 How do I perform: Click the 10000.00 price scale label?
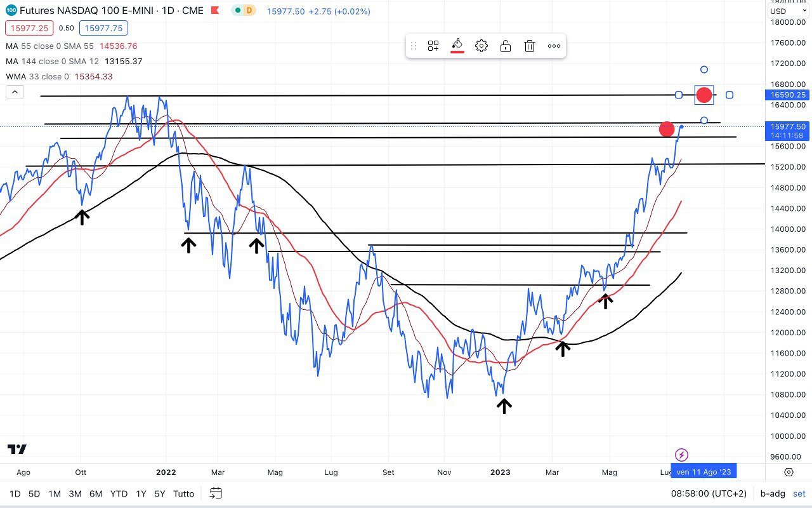click(788, 436)
